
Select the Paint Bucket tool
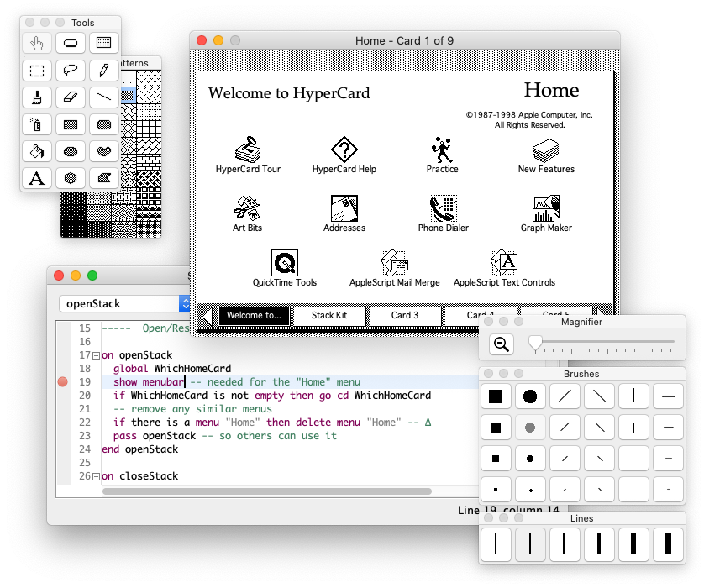tap(37, 151)
